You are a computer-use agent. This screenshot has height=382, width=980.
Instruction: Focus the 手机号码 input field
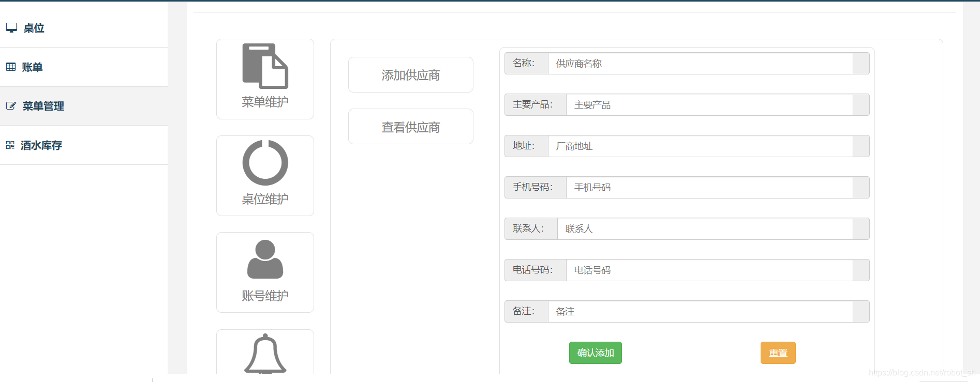[x=709, y=187]
